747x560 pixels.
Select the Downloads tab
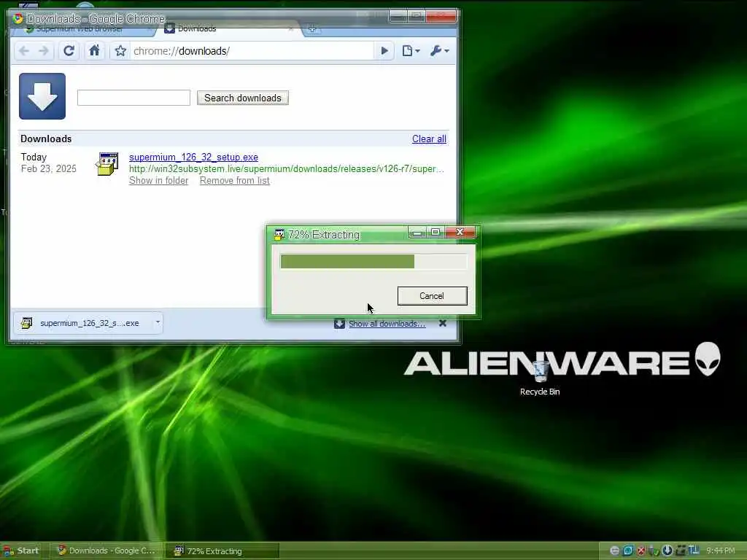[228, 29]
